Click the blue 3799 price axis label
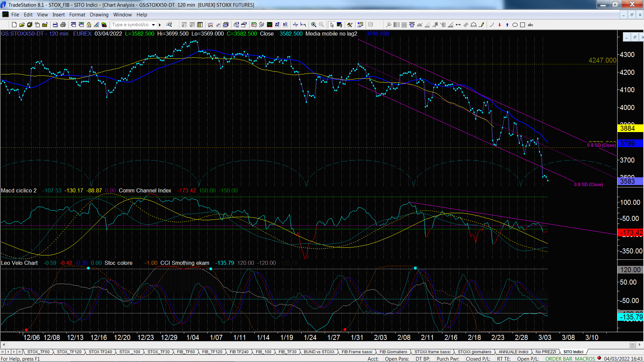This screenshot has height=362, width=644. click(630, 143)
